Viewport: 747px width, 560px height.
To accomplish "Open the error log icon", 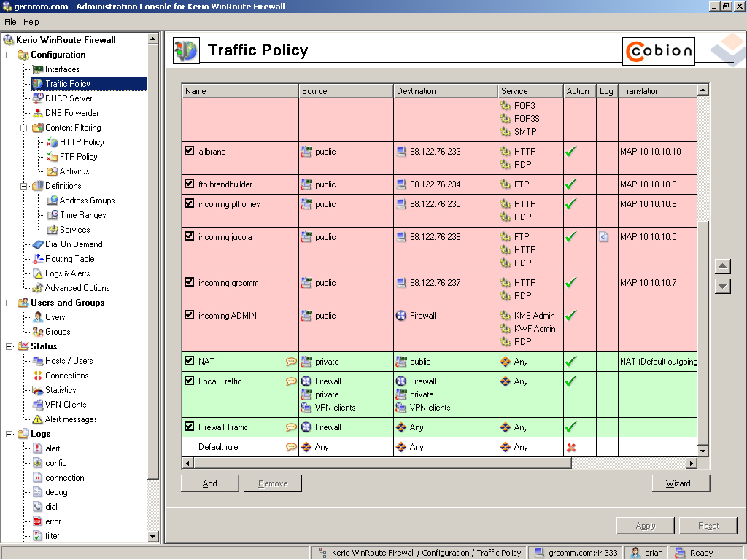I will point(38,522).
